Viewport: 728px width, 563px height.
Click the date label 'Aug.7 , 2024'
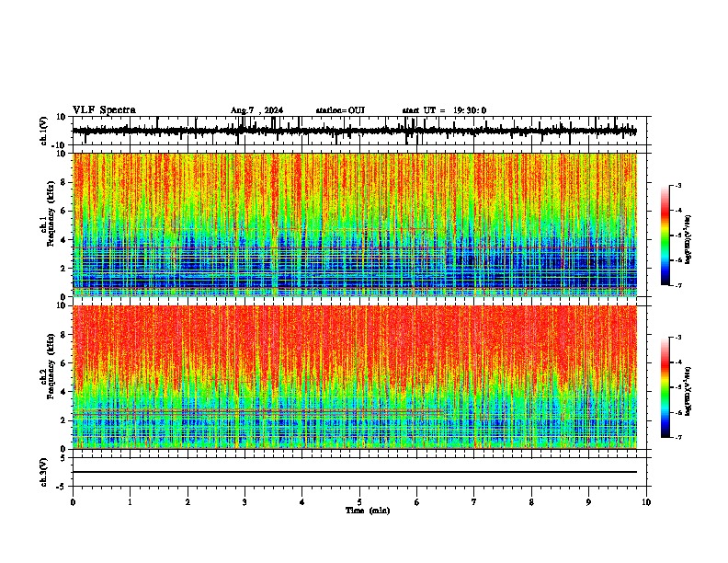[256, 110]
